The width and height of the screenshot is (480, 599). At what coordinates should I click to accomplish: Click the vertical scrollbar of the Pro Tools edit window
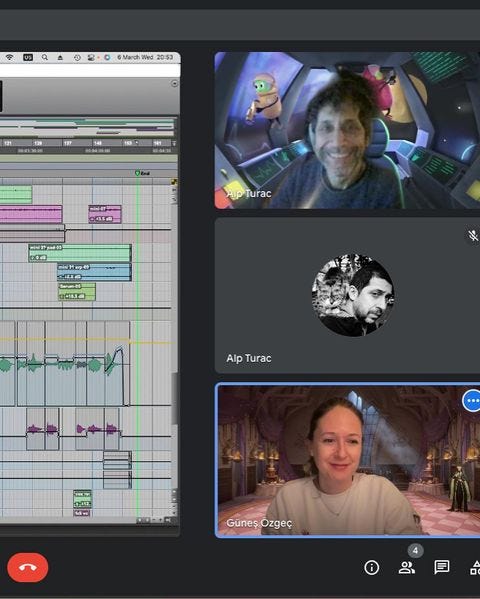point(174,397)
